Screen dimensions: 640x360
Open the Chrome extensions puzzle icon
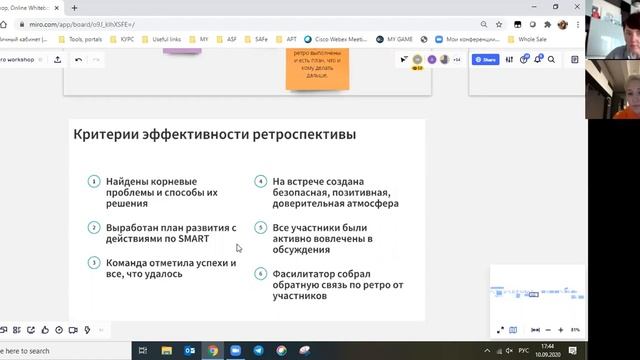[547, 24]
